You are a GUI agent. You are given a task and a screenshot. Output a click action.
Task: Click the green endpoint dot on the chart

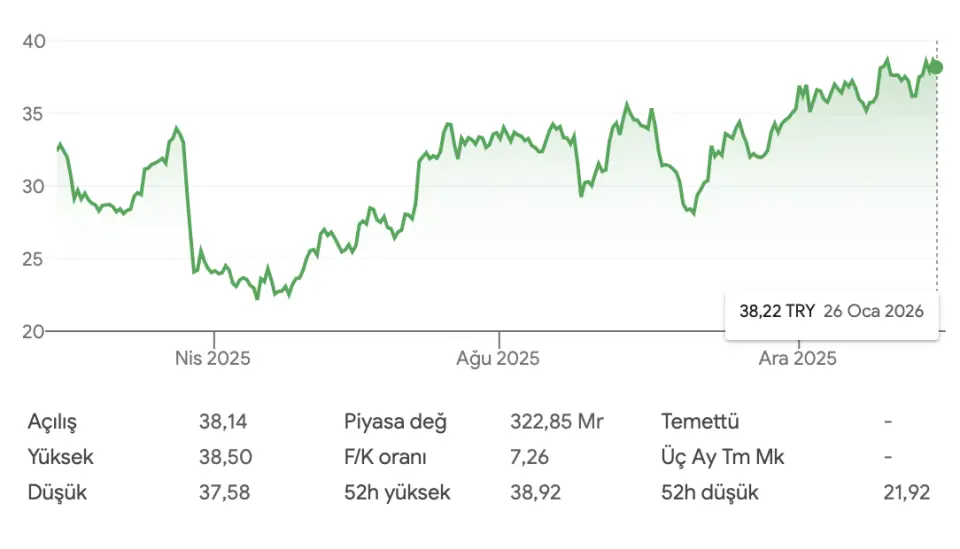coord(936,68)
